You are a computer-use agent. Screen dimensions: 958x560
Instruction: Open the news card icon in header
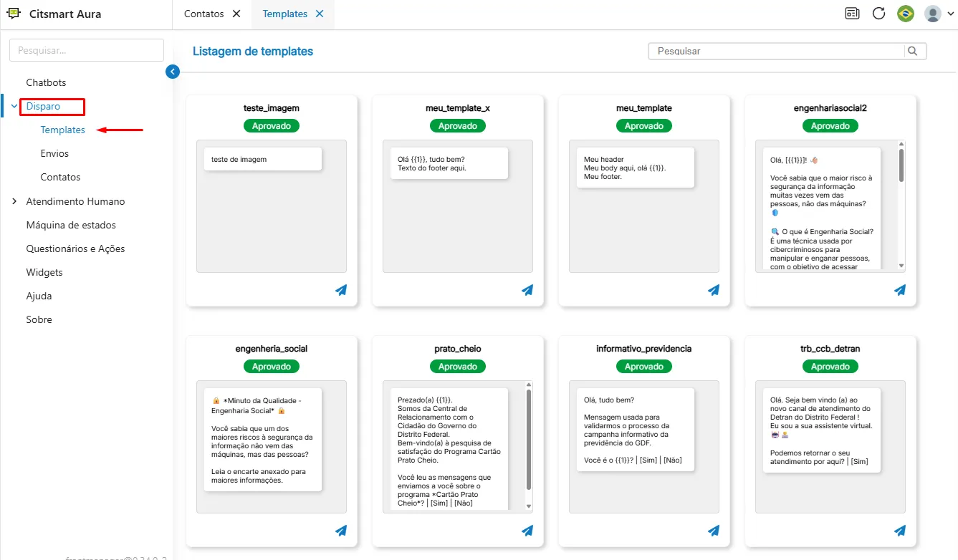coord(852,14)
